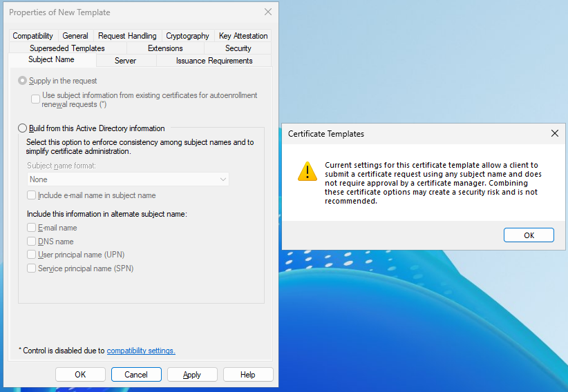Click the Apply button
The height and width of the screenshot is (392, 568).
pos(192,375)
